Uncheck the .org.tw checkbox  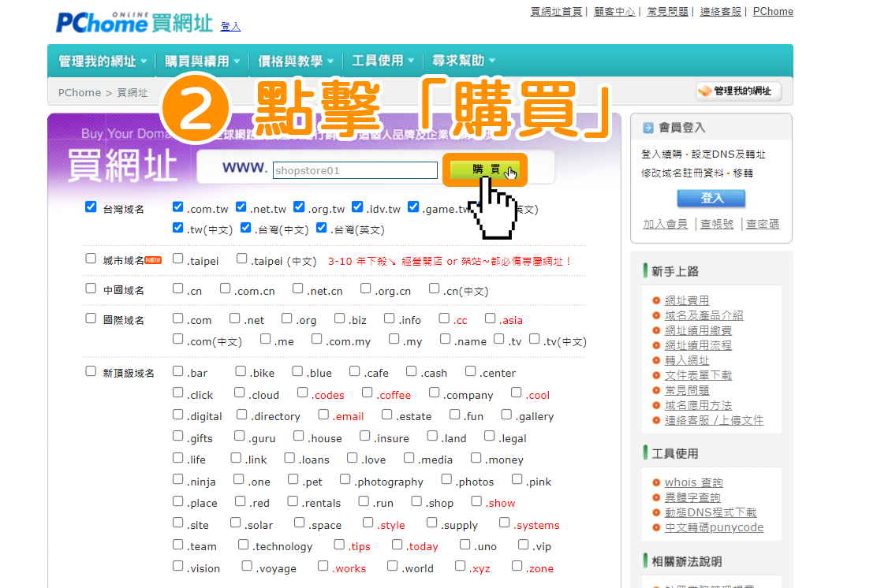click(x=299, y=207)
